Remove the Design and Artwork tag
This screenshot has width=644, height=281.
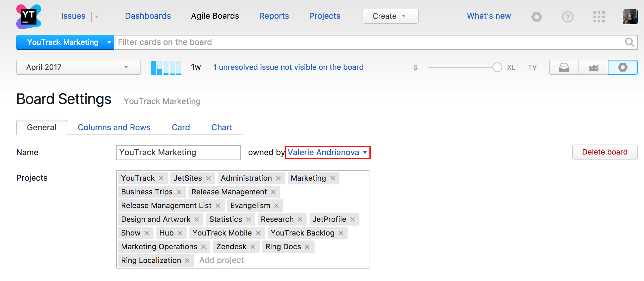[197, 219]
